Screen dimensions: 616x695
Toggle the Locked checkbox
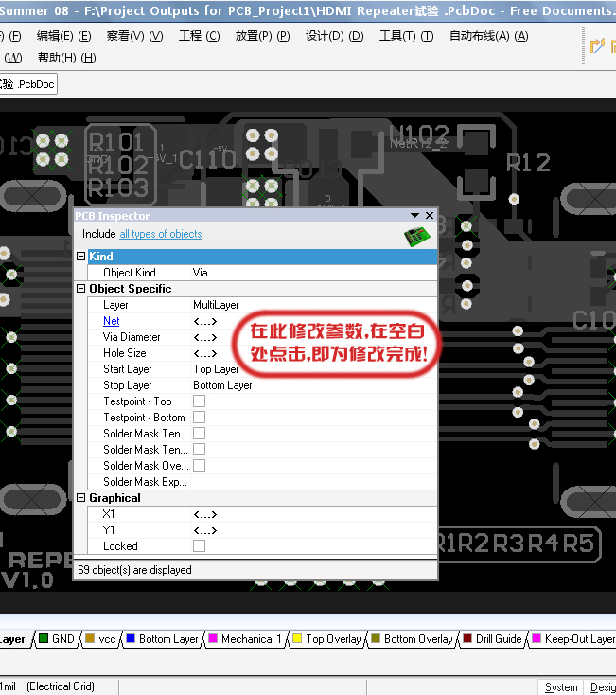click(x=200, y=546)
